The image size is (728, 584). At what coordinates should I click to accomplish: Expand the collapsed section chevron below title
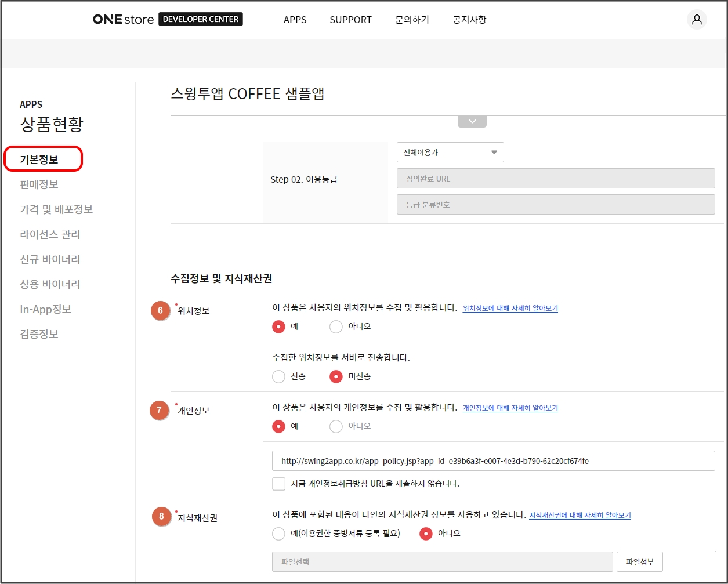[x=472, y=121]
